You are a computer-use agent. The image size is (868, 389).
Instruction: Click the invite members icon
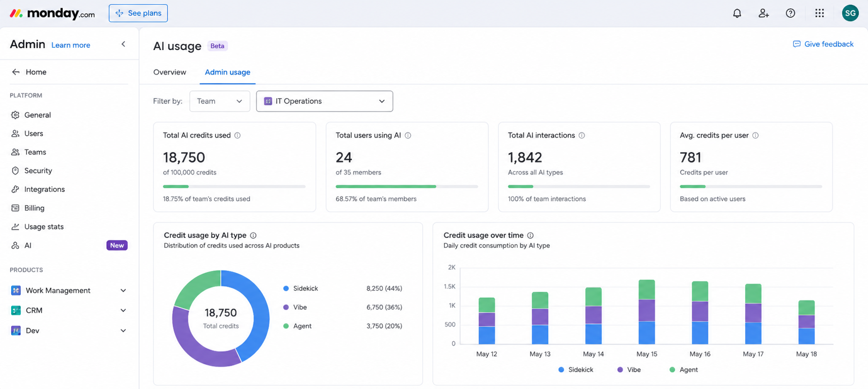(764, 13)
